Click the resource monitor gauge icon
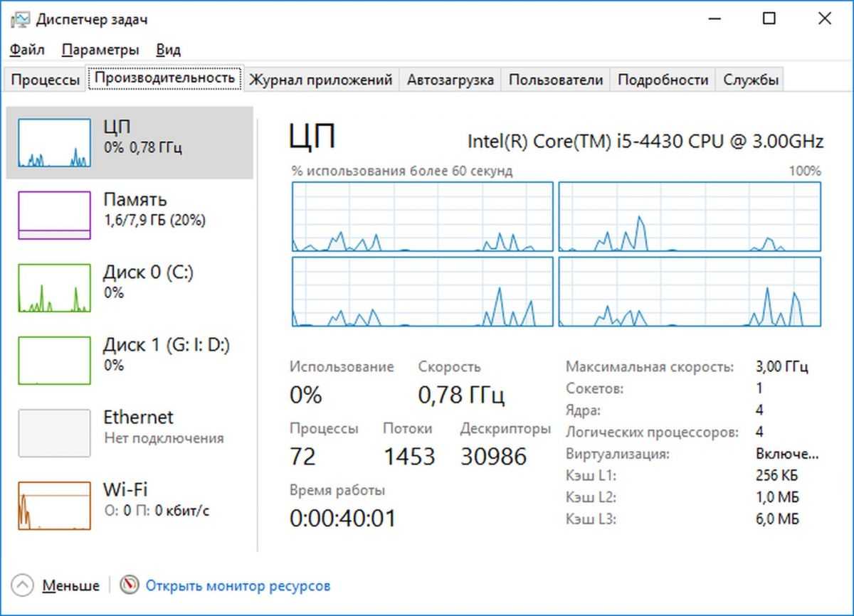 [129, 585]
